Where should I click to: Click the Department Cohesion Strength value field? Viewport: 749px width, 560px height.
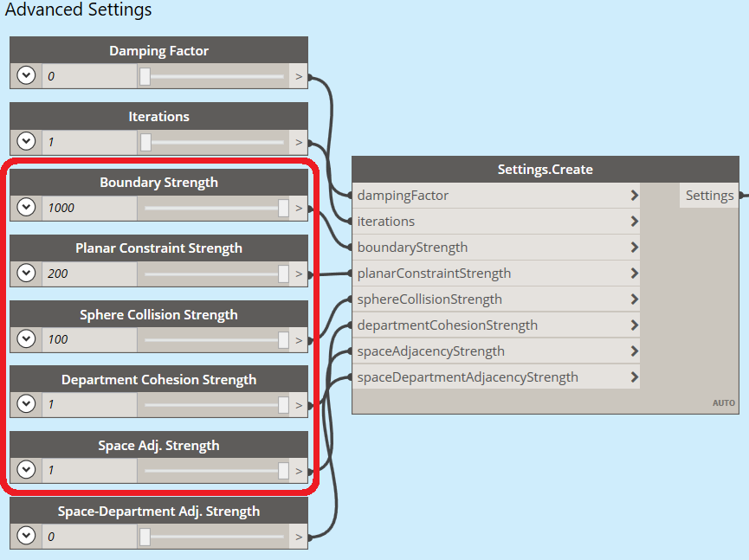click(89, 404)
